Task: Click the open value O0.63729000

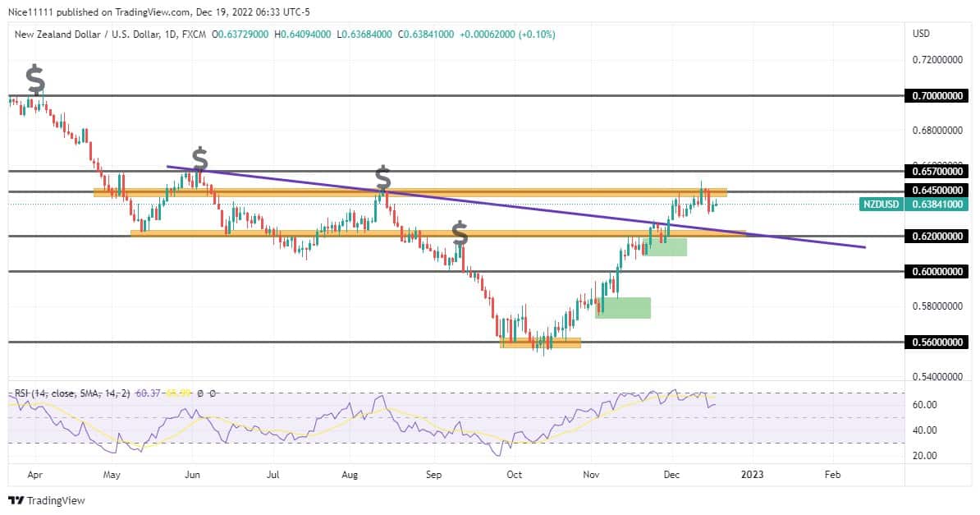Action: [240, 34]
